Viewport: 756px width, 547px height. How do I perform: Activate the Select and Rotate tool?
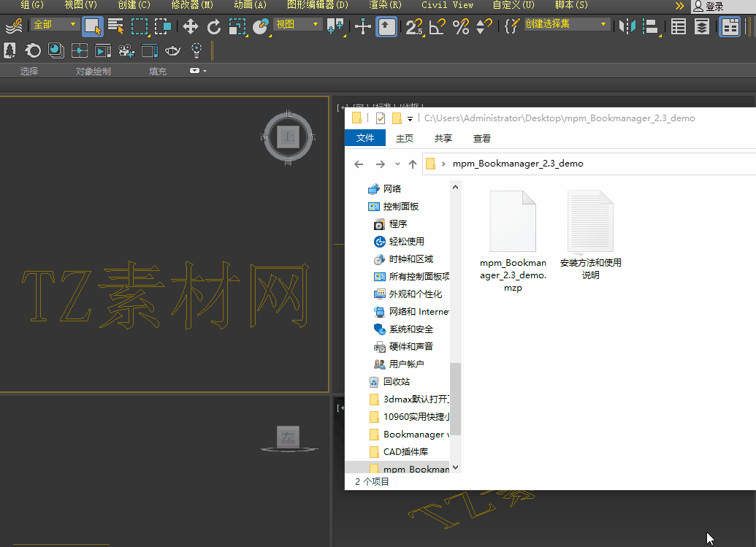click(213, 26)
